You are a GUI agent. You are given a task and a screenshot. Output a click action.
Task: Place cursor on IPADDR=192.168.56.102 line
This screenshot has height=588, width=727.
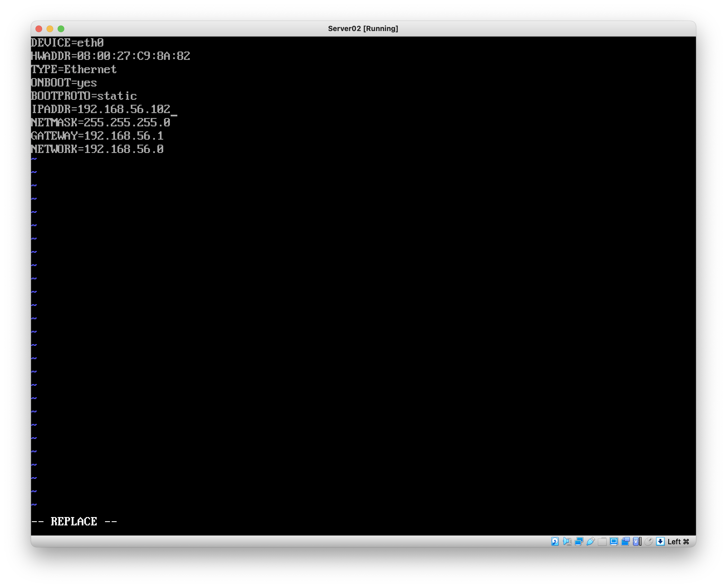tap(101, 109)
